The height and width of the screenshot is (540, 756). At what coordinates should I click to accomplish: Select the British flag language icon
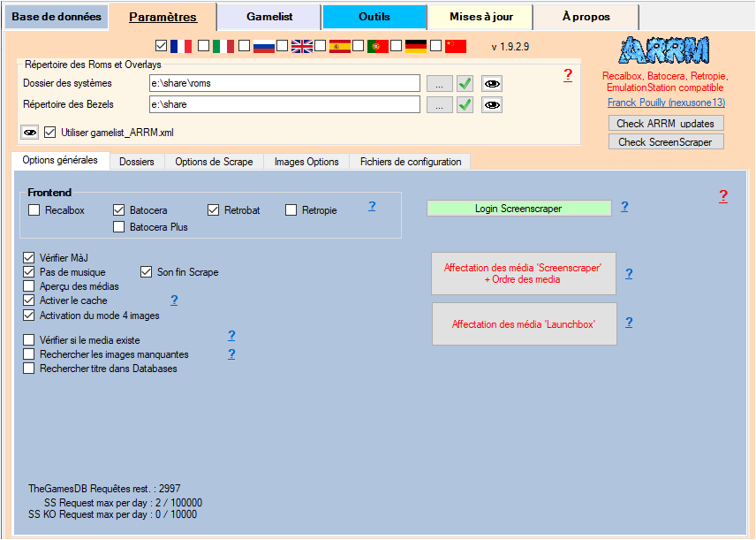pyautogui.click(x=302, y=46)
